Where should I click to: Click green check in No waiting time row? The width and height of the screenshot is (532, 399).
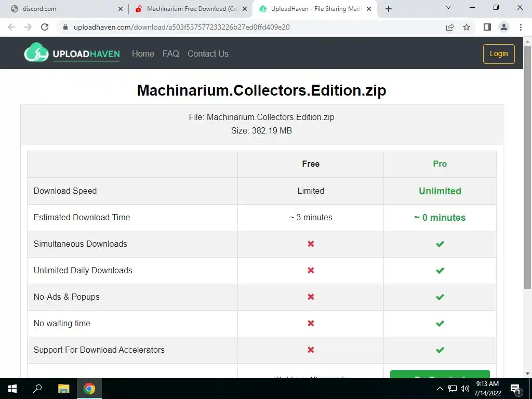coord(440,323)
